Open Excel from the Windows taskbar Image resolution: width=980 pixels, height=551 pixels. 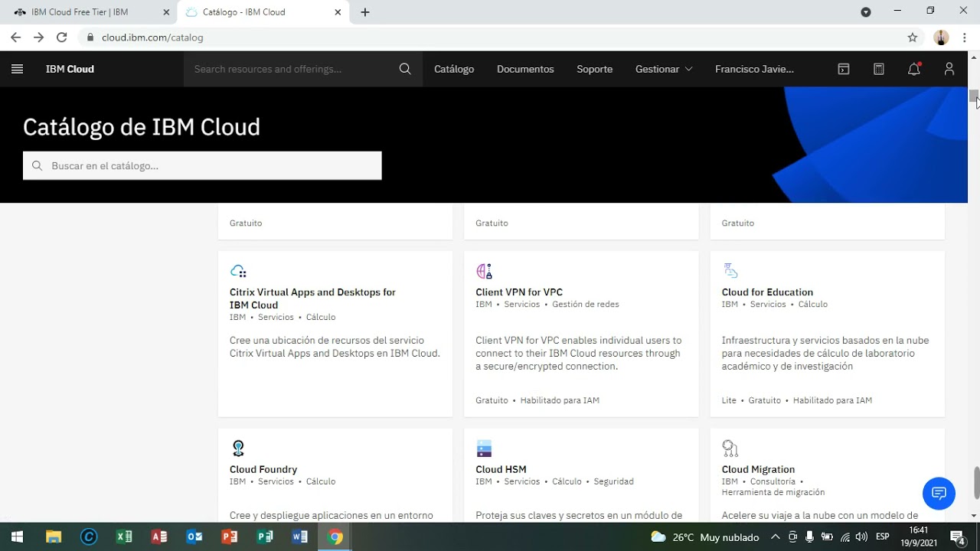coord(124,536)
